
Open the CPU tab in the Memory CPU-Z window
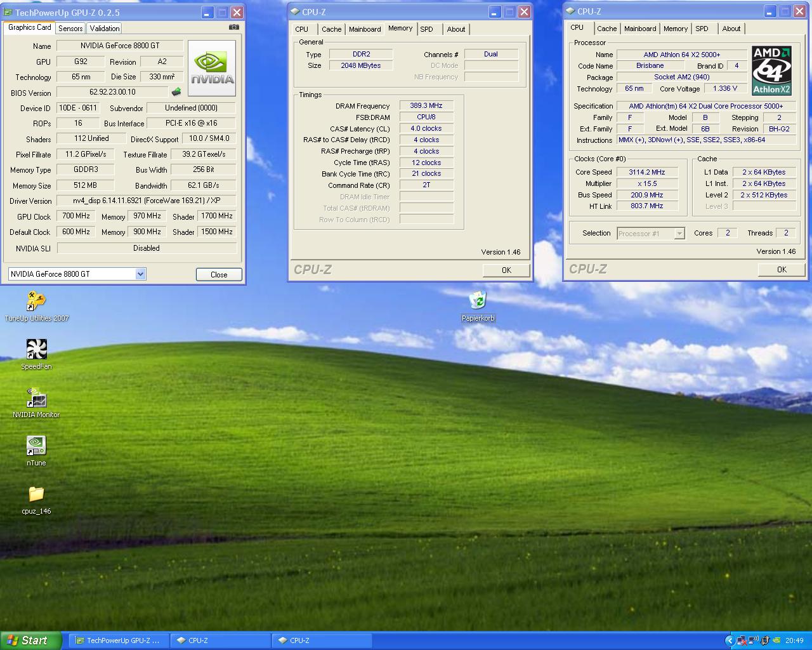click(302, 29)
